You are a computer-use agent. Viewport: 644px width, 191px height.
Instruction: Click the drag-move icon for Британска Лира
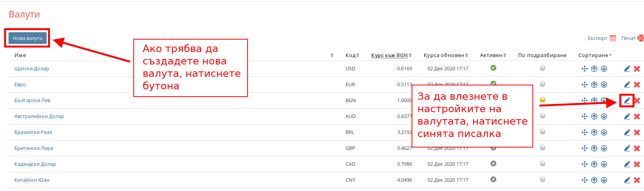tap(585, 148)
